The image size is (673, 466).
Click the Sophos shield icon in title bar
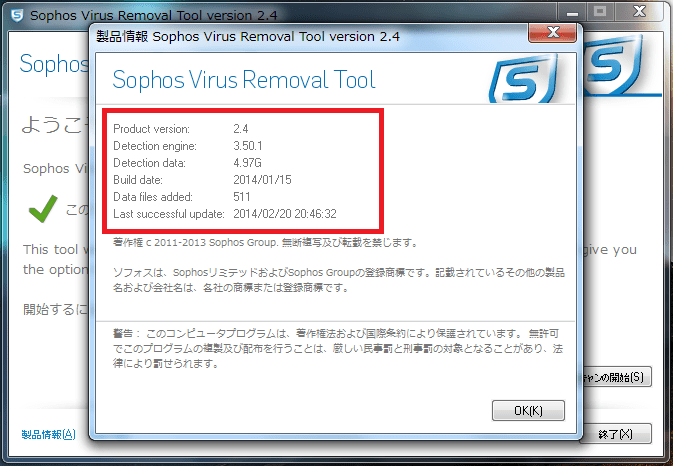coord(16,15)
